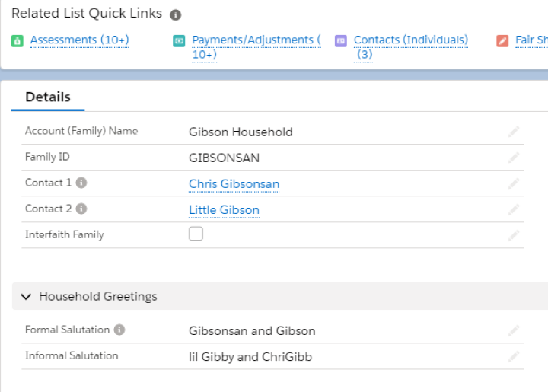The width and height of the screenshot is (548, 392).
Task: Click the green Assessments icon
Action: click(x=17, y=41)
